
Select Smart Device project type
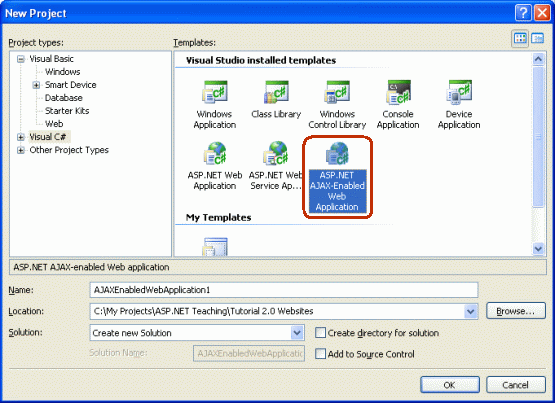(70, 85)
